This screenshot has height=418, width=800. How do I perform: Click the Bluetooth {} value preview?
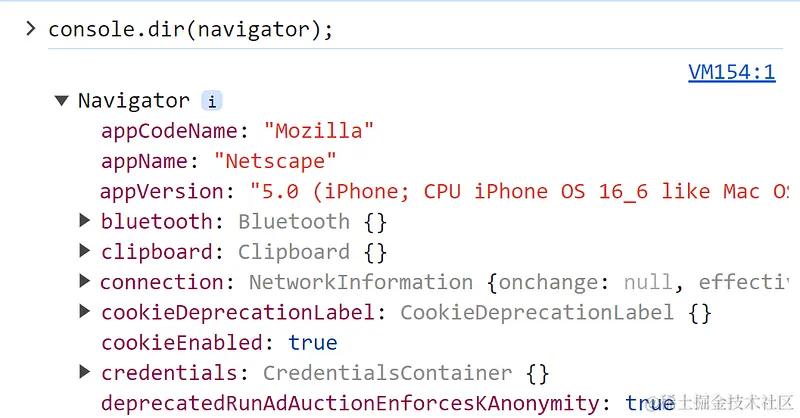pyautogui.click(x=312, y=222)
